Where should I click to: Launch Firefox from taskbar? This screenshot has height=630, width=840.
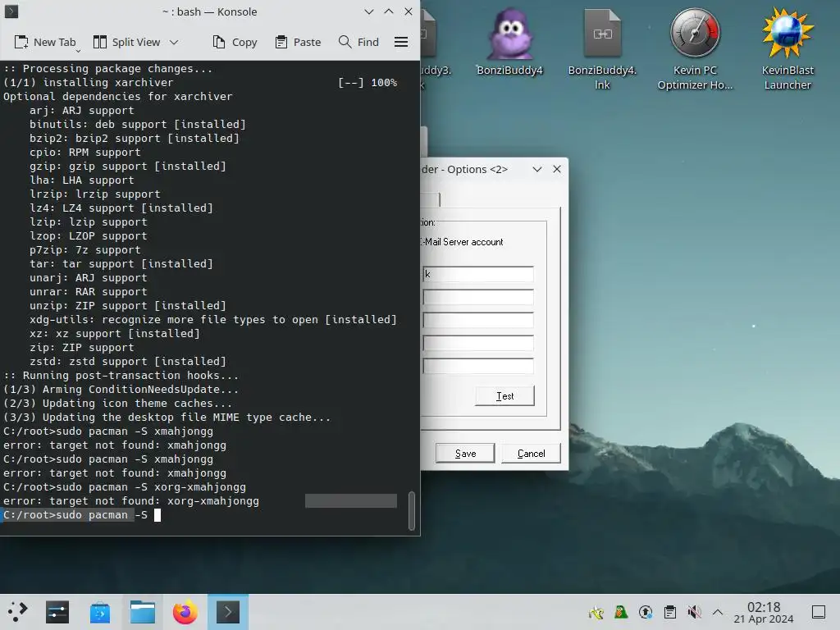click(185, 612)
